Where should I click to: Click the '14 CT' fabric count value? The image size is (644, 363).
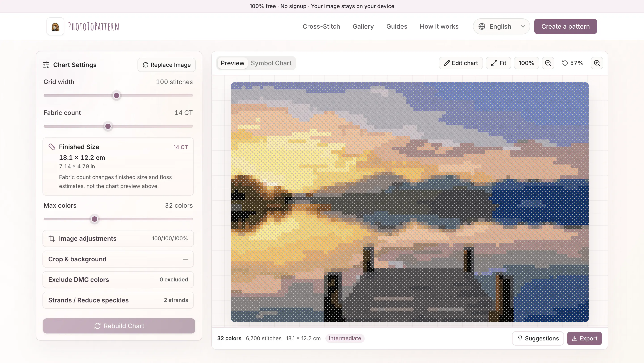(x=184, y=113)
